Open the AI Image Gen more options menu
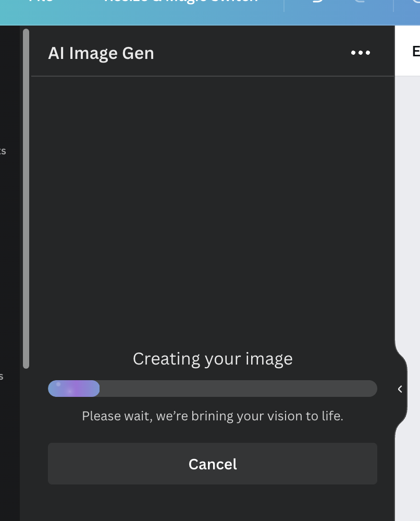Image resolution: width=420 pixels, height=521 pixels. [x=361, y=53]
